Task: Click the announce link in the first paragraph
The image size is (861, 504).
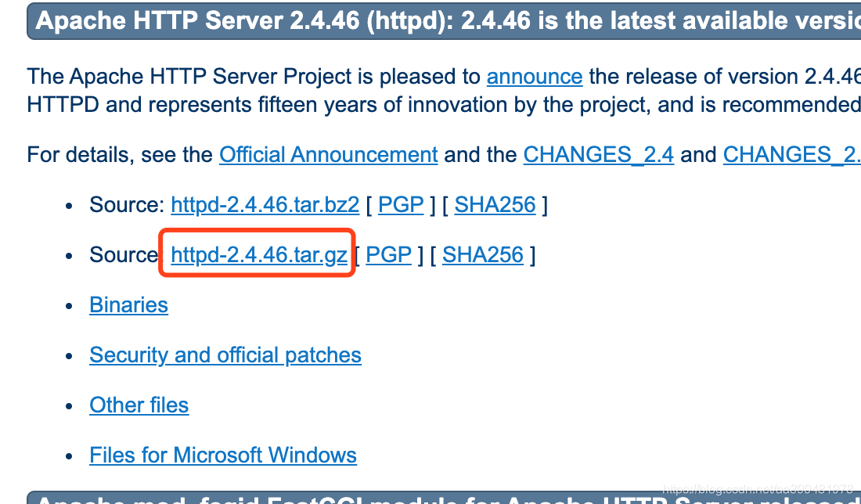Action: (535, 77)
